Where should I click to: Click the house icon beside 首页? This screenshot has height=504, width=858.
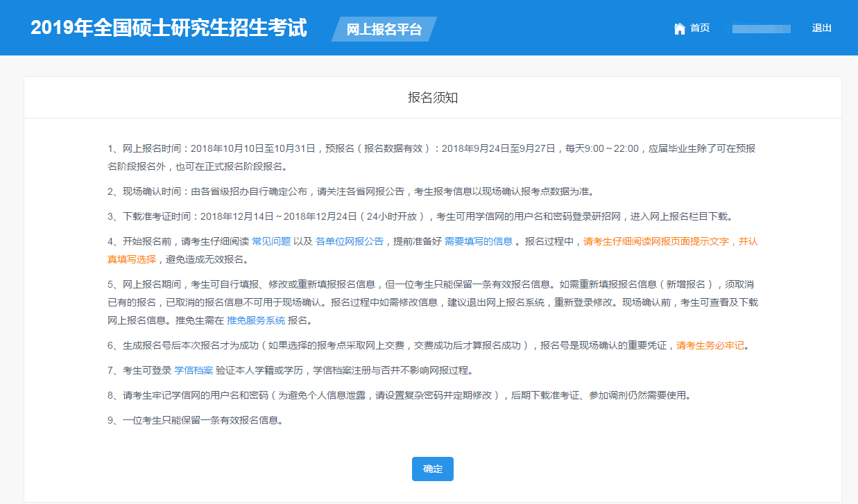tap(680, 28)
